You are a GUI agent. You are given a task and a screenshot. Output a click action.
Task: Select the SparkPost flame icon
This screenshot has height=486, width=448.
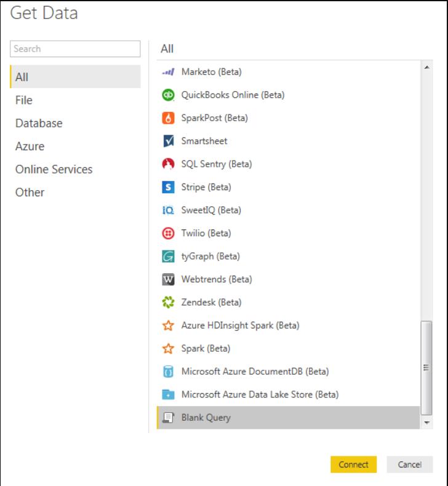click(167, 118)
